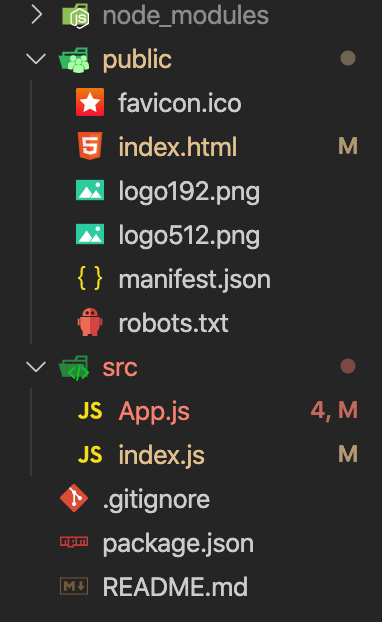Image resolution: width=382 pixels, height=622 pixels.
Task: Click the image icon of logo512.png
Action: tap(90, 234)
